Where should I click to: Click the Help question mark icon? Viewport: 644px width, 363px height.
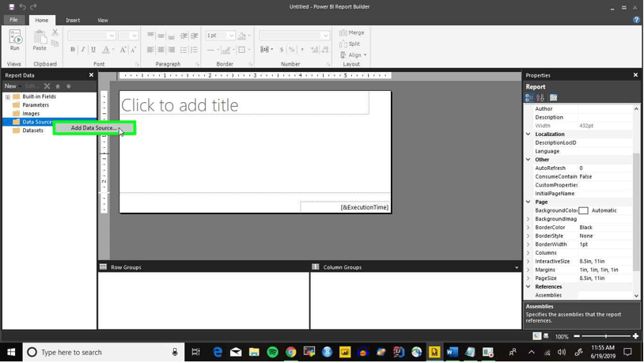point(637,19)
